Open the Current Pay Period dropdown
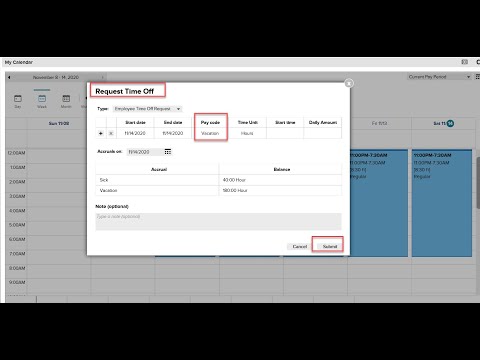This screenshot has width=480, height=360. point(439,77)
